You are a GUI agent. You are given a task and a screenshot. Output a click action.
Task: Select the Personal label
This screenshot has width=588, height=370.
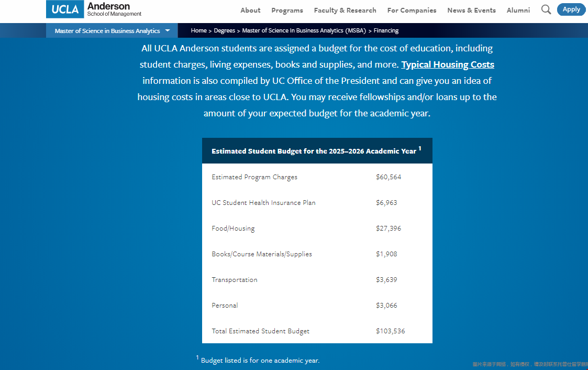click(225, 306)
